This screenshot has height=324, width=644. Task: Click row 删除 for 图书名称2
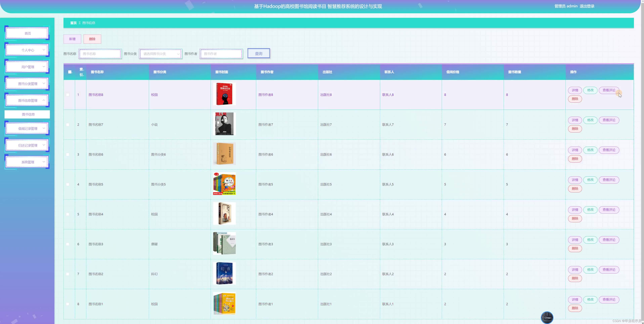tap(575, 278)
